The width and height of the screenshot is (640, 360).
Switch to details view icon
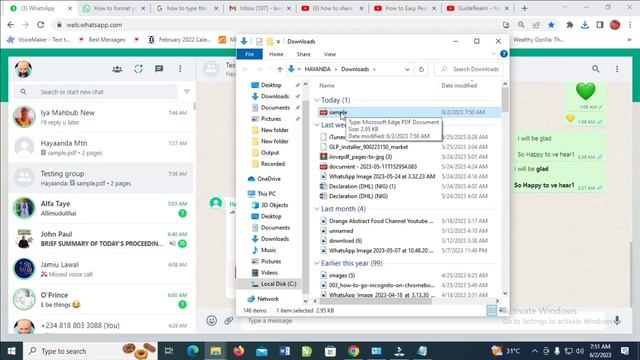pyautogui.click(x=491, y=311)
